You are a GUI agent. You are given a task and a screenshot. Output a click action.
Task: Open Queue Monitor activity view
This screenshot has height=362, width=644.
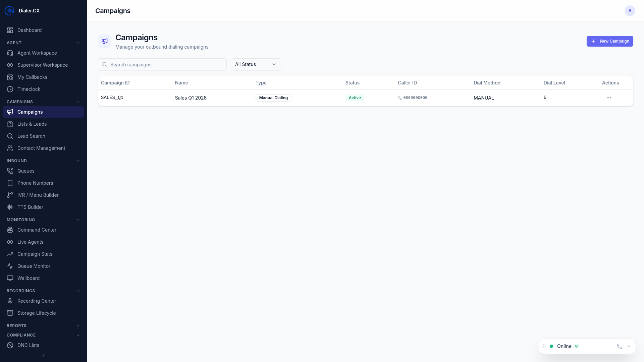click(34, 266)
